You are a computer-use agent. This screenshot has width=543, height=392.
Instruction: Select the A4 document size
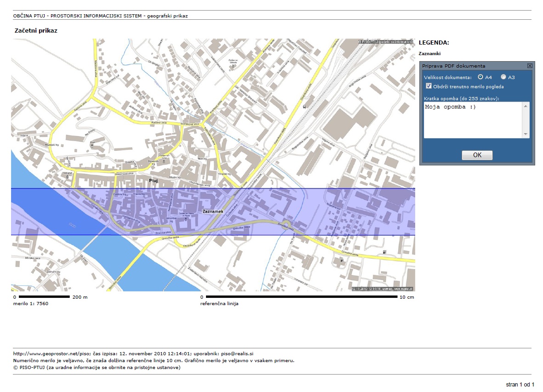pyautogui.click(x=480, y=77)
